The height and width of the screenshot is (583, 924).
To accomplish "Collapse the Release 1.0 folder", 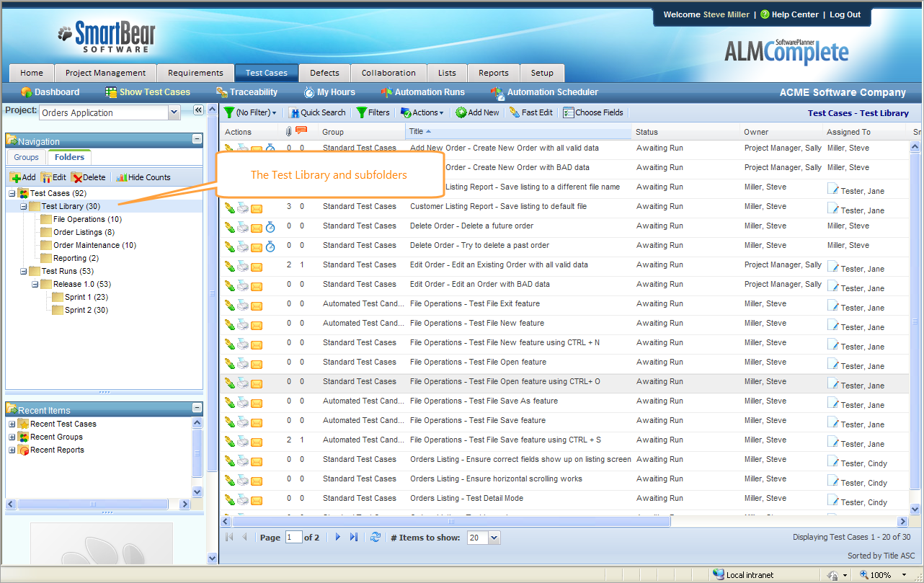I will pyautogui.click(x=35, y=284).
